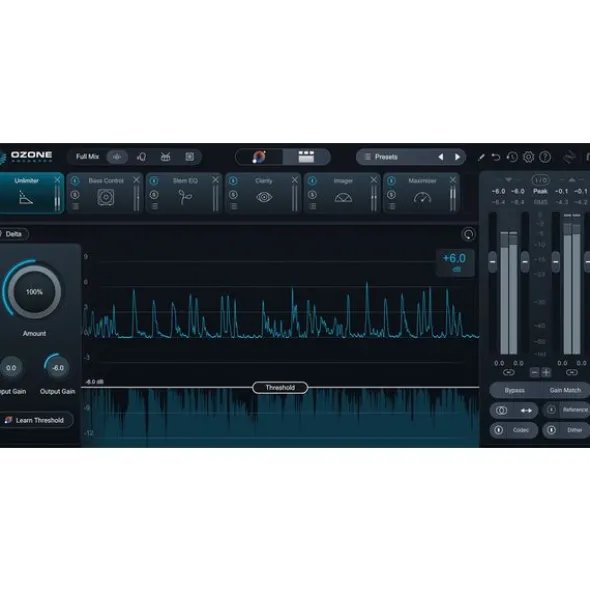
Task: Link the output gain faders
Action: (x=572, y=372)
